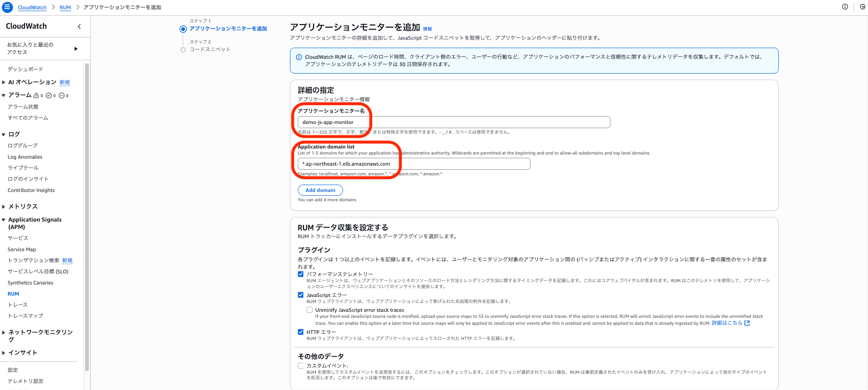Click the insufficient data status icon beside アラーム
The height and width of the screenshot is (390, 868).
(x=62, y=95)
